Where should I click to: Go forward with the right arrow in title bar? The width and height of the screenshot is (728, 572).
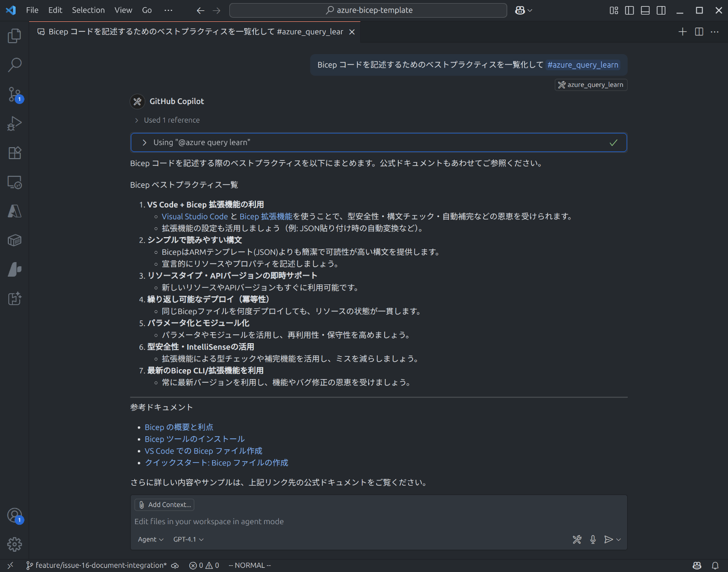coord(217,10)
